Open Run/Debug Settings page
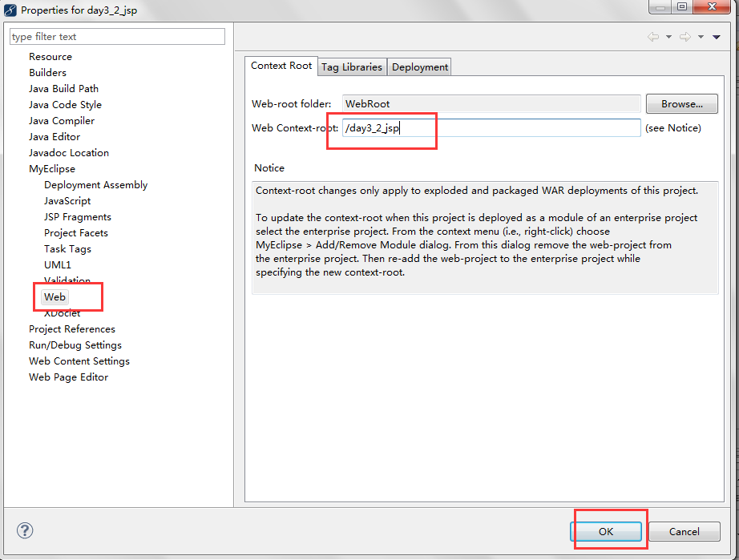The height and width of the screenshot is (560, 739). point(75,344)
